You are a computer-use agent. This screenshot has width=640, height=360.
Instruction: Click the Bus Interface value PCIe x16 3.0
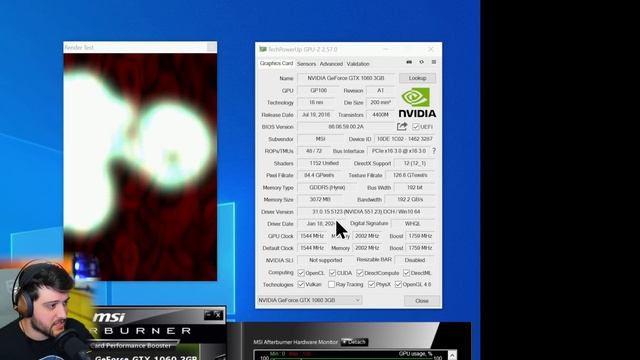(x=399, y=151)
